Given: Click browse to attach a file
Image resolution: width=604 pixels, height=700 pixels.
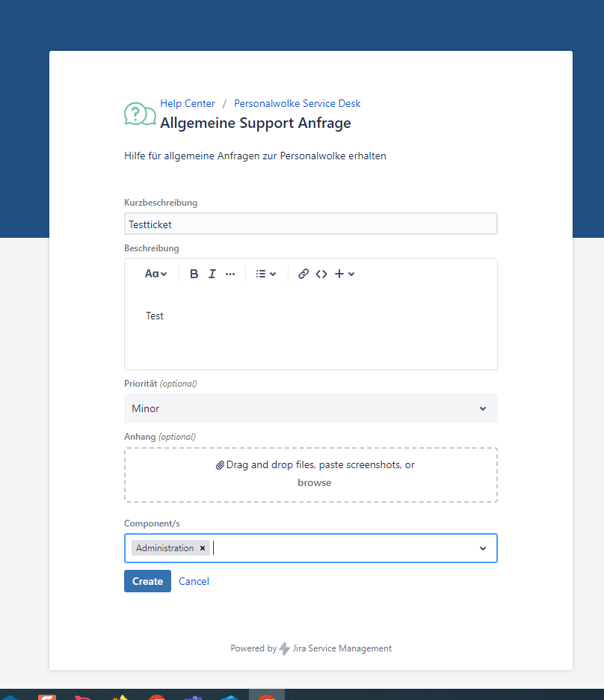Looking at the screenshot, I should [314, 482].
